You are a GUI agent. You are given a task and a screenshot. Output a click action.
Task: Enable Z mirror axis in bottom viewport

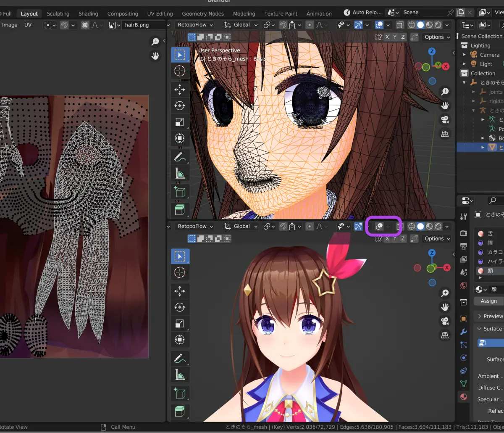[403, 238]
